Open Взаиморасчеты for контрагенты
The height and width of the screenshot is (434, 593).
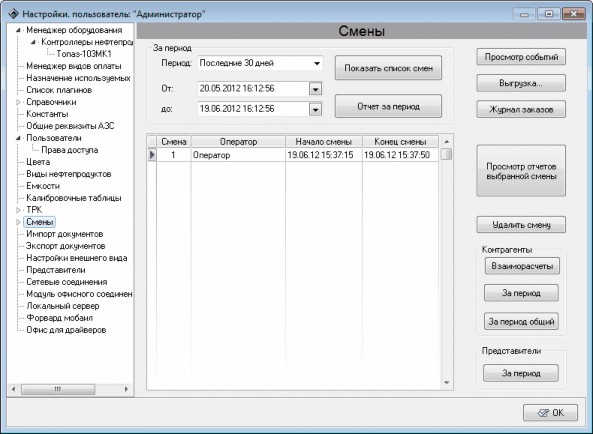522,266
